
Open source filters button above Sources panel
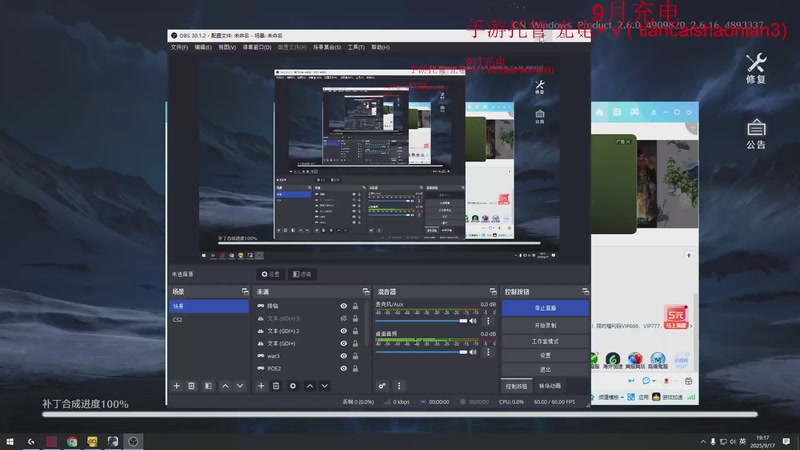[x=302, y=274]
